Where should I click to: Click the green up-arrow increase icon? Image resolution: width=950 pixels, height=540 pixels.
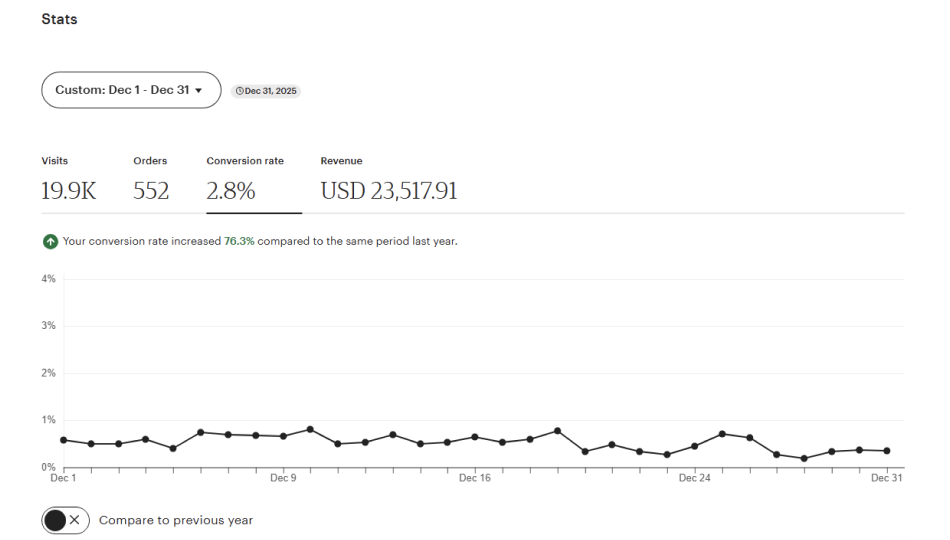coord(50,241)
